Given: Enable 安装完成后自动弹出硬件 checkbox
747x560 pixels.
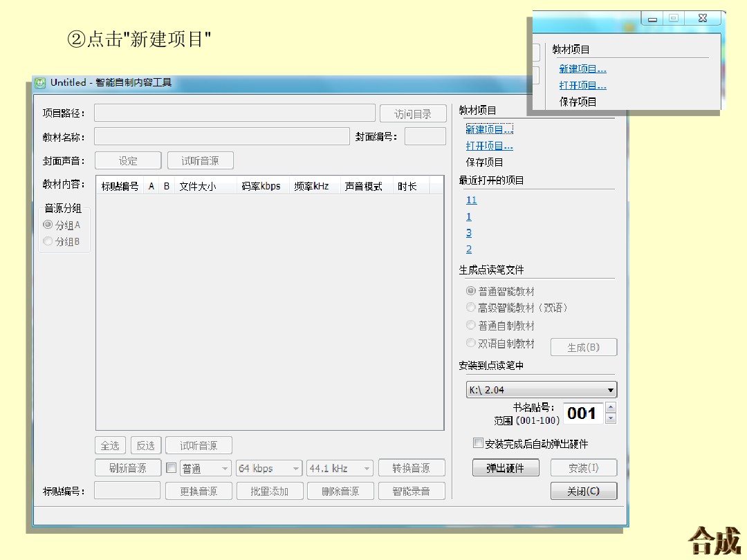Looking at the screenshot, I should point(478,443).
